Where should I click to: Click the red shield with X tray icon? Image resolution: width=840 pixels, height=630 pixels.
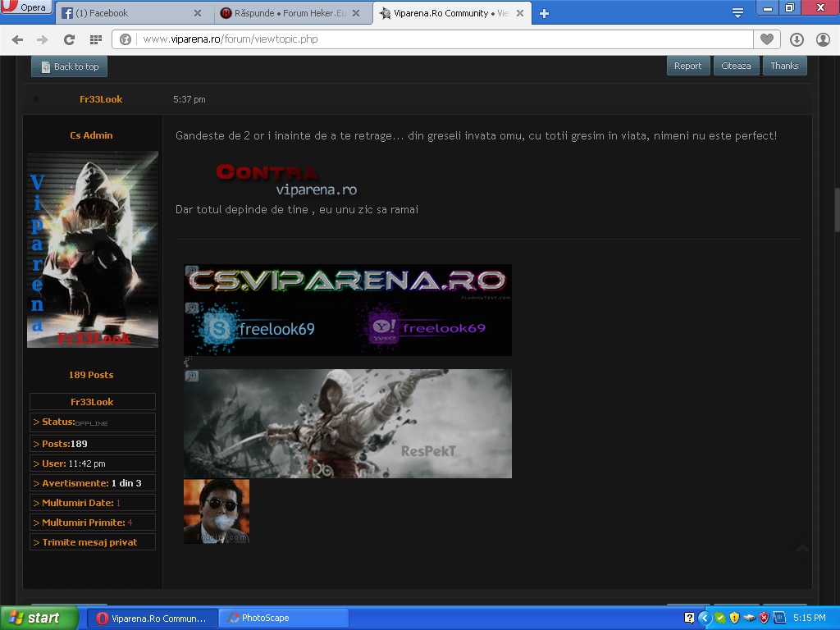pyautogui.click(x=764, y=618)
